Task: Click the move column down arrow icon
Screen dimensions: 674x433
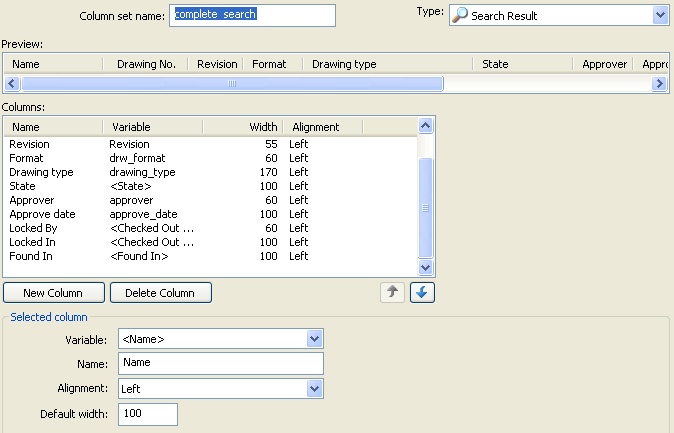Action: tap(422, 292)
